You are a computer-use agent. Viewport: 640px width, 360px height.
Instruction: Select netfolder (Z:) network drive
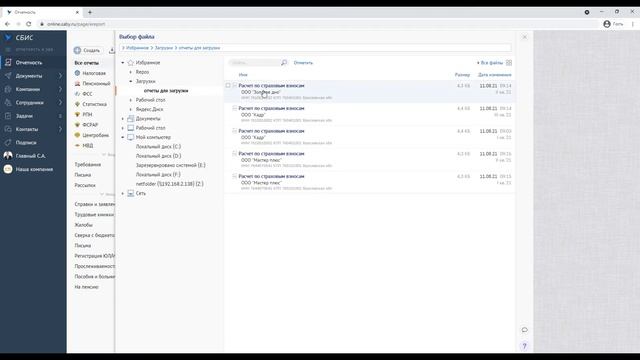(169, 184)
